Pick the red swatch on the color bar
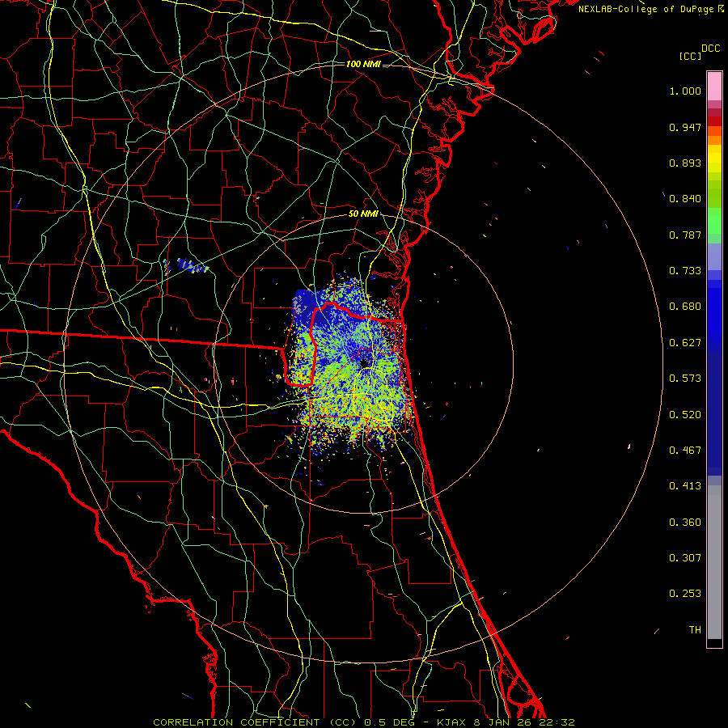 (714, 121)
